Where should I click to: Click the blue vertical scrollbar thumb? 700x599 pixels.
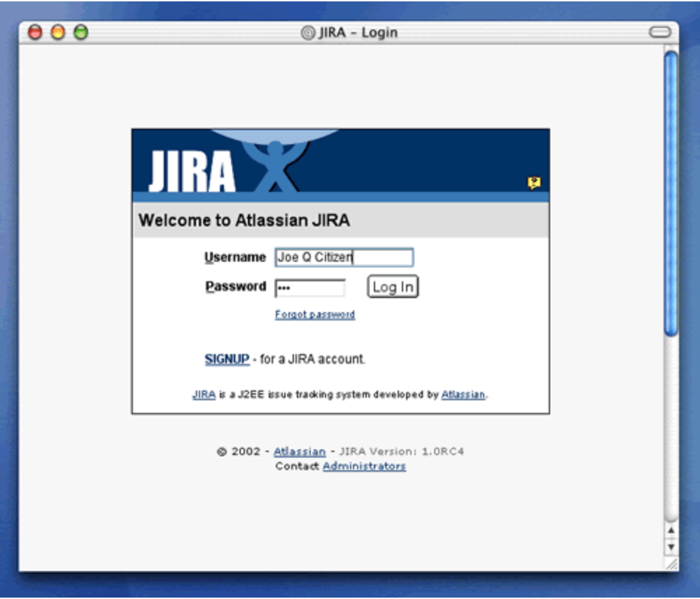(x=671, y=193)
